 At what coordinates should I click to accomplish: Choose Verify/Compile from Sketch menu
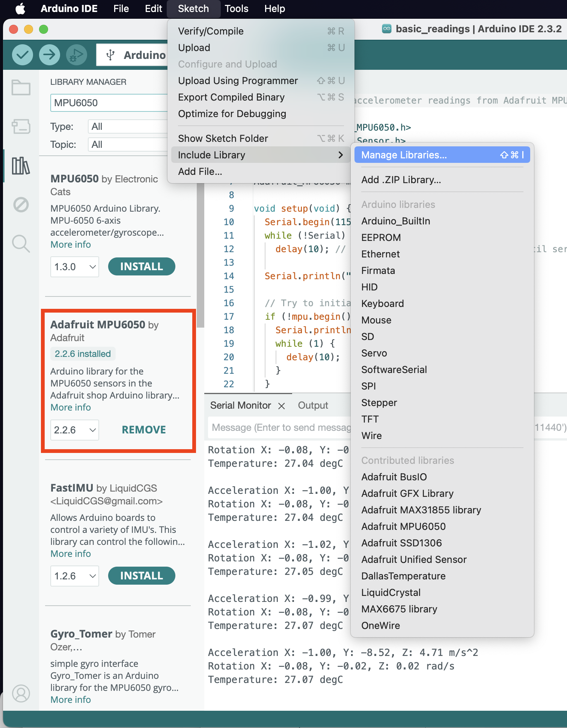(x=261, y=31)
